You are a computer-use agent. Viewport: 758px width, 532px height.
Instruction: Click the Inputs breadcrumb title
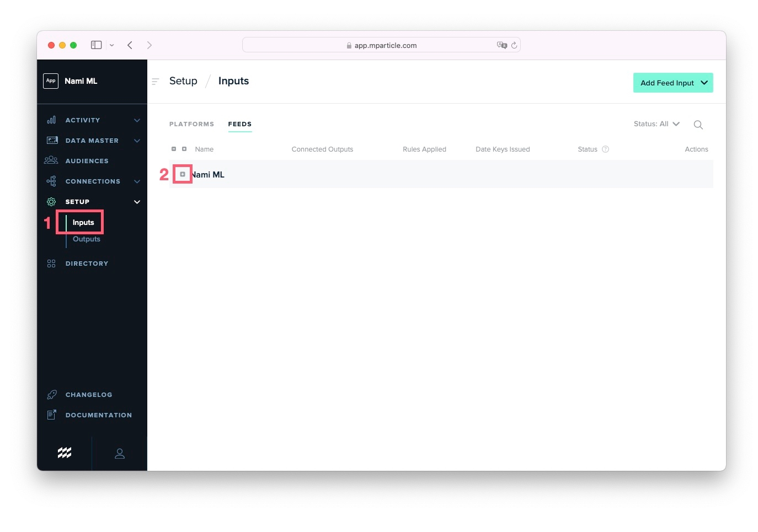(233, 81)
